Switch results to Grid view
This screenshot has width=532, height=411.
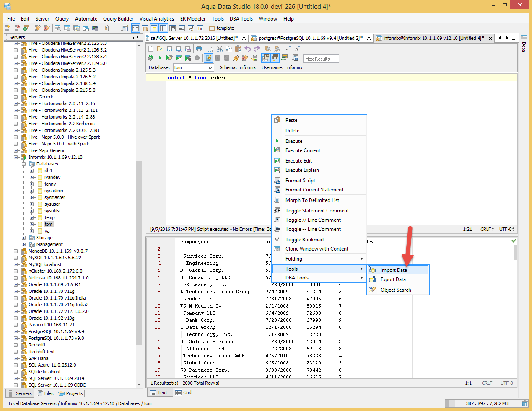coord(184,393)
